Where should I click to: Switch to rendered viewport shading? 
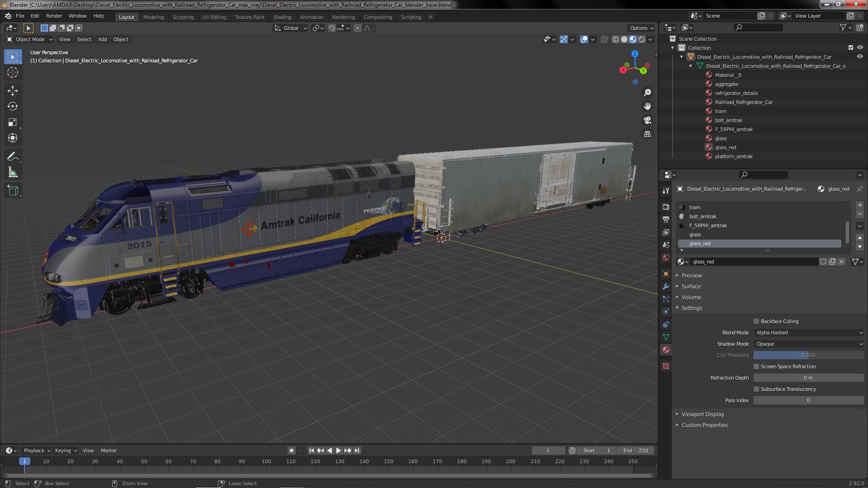pos(642,39)
